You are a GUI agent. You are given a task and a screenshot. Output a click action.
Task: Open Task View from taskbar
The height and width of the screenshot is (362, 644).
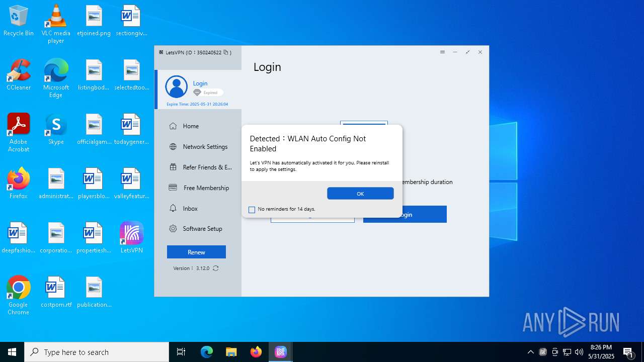[x=181, y=352]
